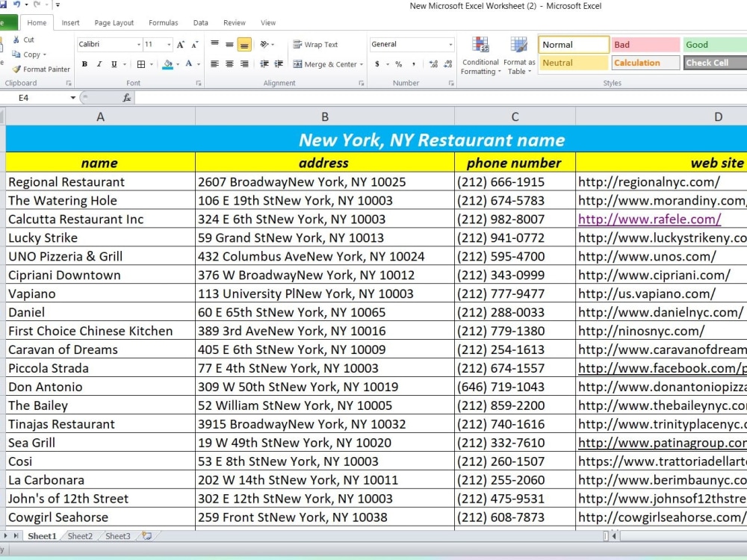Expand the Borders dropdown arrow

point(152,64)
